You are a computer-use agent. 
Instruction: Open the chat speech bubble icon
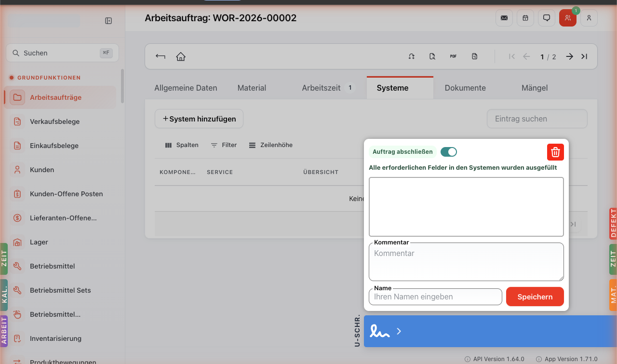coord(547,18)
